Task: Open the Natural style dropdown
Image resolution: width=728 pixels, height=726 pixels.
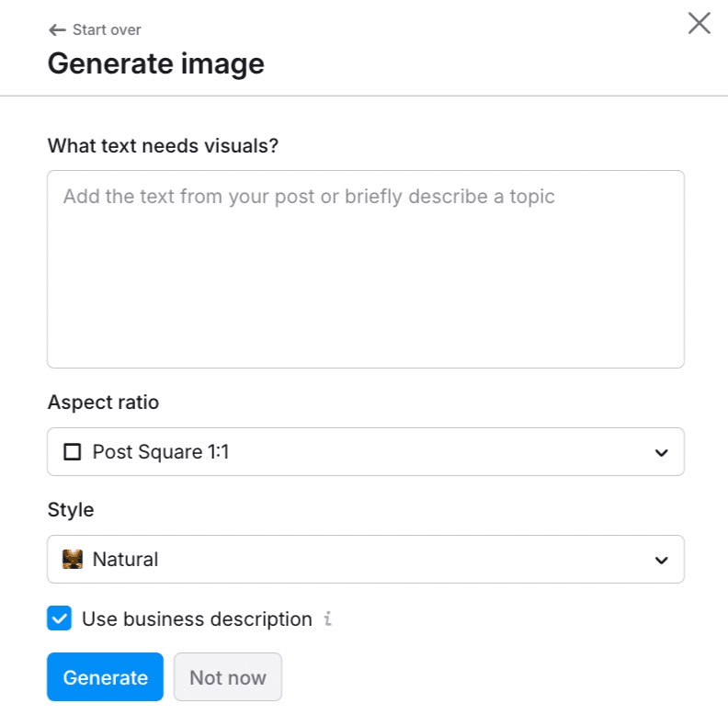Action: coord(365,560)
